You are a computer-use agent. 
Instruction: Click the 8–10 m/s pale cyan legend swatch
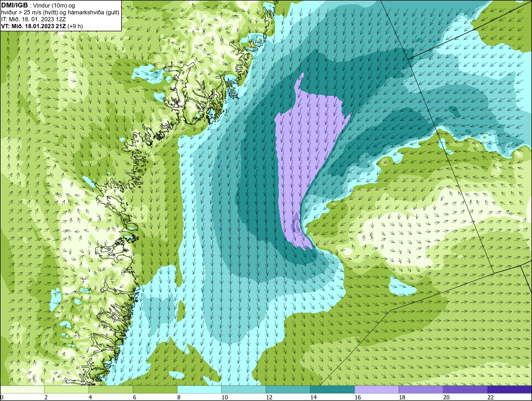point(199,389)
